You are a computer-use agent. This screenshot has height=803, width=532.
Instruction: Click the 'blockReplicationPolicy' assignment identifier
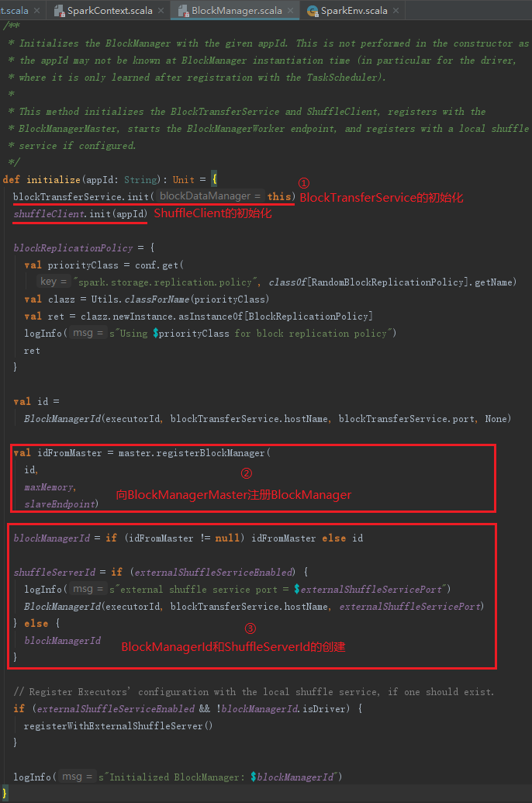click(73, 247)
